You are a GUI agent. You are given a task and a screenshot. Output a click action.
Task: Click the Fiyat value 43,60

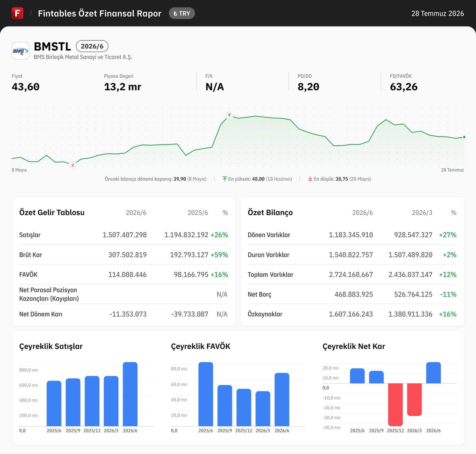pos(26,87)
